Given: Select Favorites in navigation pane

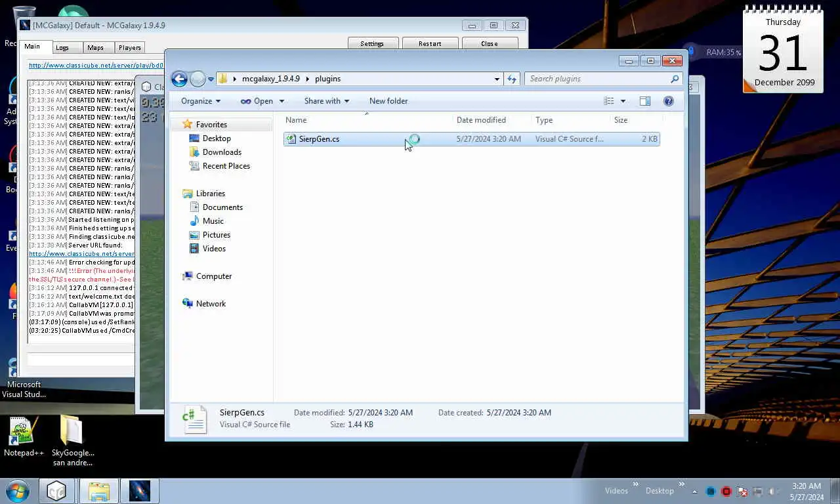Looking at the screenshot, I should point(211,125).
